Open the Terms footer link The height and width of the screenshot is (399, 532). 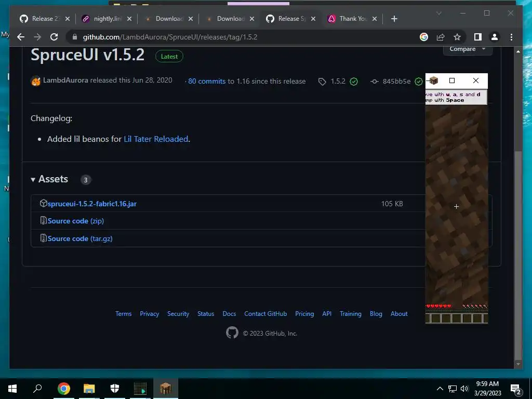click(123, 314)
